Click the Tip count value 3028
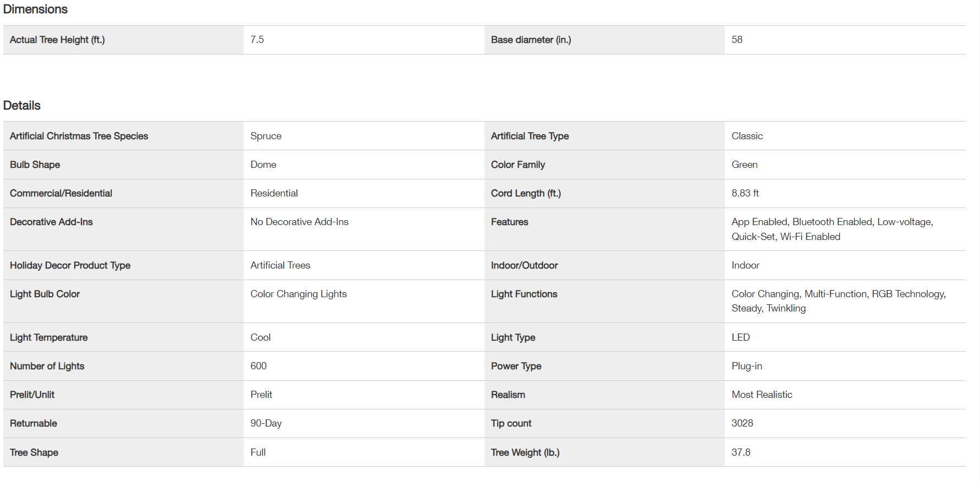This screenshot has width=980, height=481. pos(742,423)
